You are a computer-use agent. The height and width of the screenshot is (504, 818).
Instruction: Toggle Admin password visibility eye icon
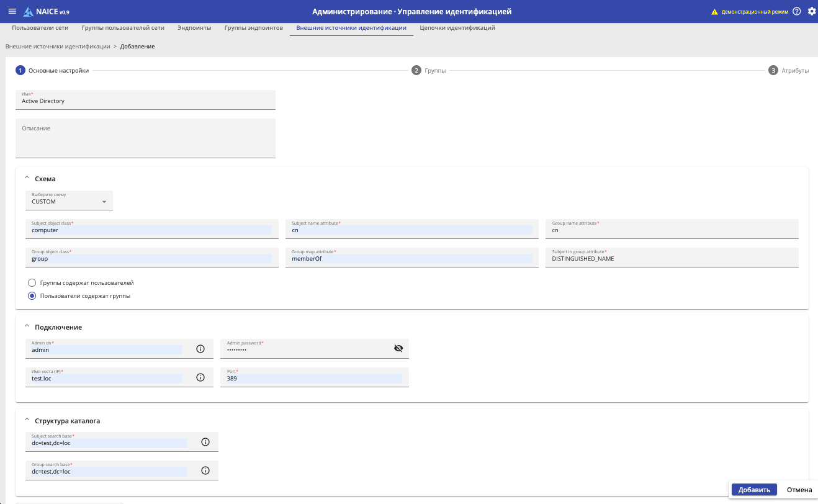[x=398, y=349]
